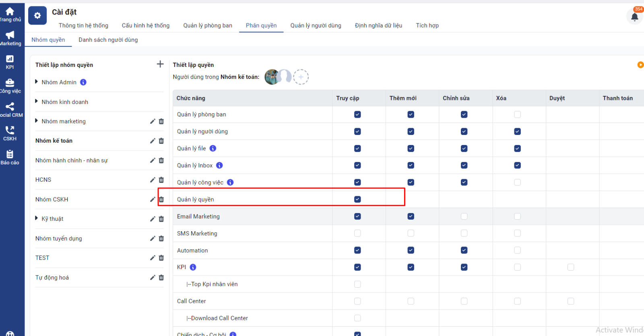This screenshot has width=644, height=336.
Task: Open KPI in the left sidebar
Action: pyautogui.click(x=10, y=62)
